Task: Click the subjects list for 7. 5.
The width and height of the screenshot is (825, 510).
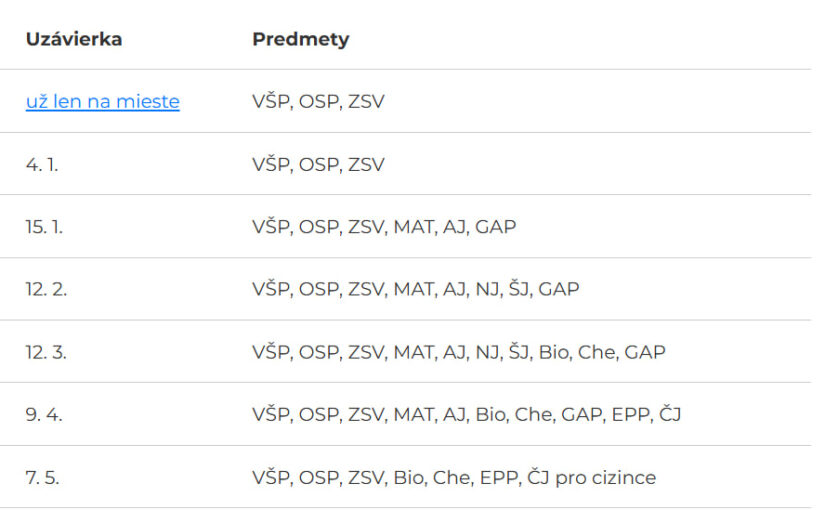Action: coord(453,477)
